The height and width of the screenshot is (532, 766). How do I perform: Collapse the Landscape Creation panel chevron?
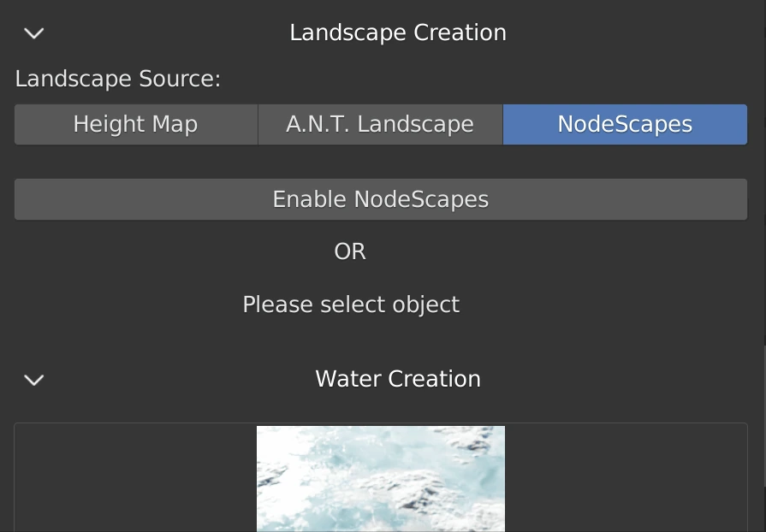tap(34, 33)
